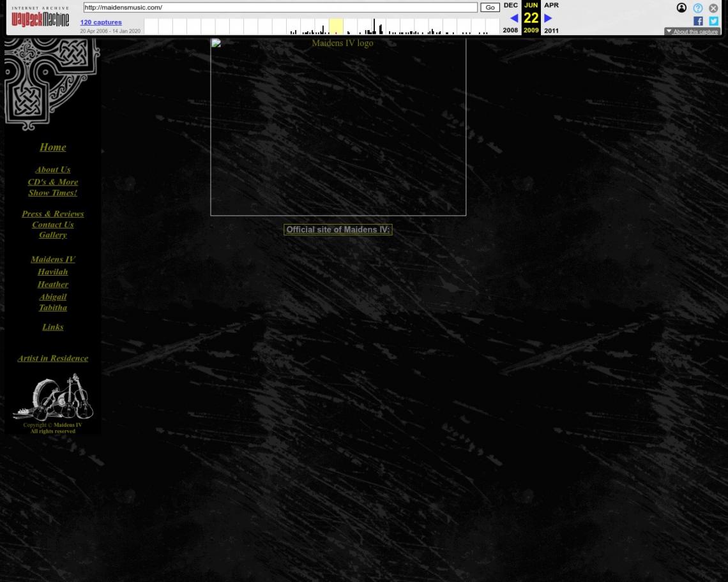Screen dimensions: 728x582
Task: Open the Gallery page
Action: [x=52, y=235]
